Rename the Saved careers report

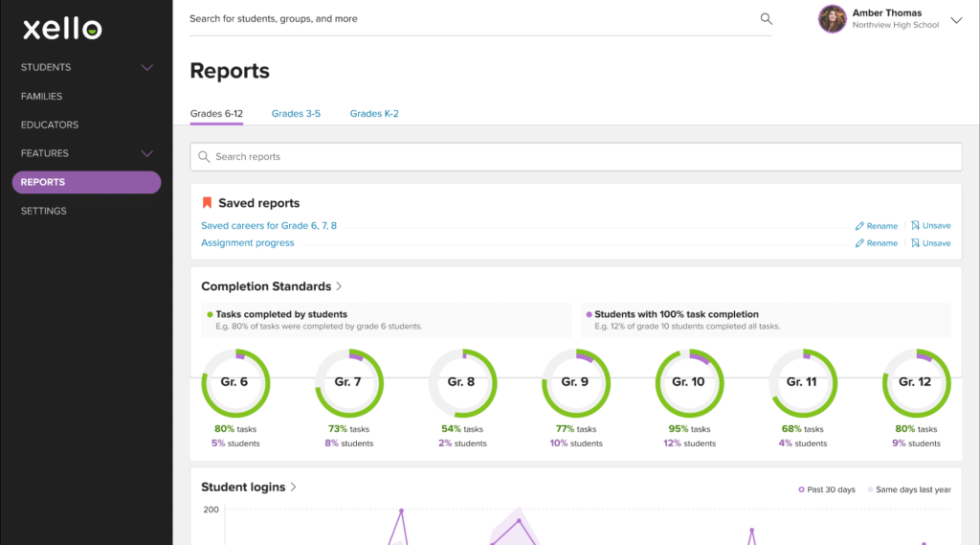tap(881, 226)
